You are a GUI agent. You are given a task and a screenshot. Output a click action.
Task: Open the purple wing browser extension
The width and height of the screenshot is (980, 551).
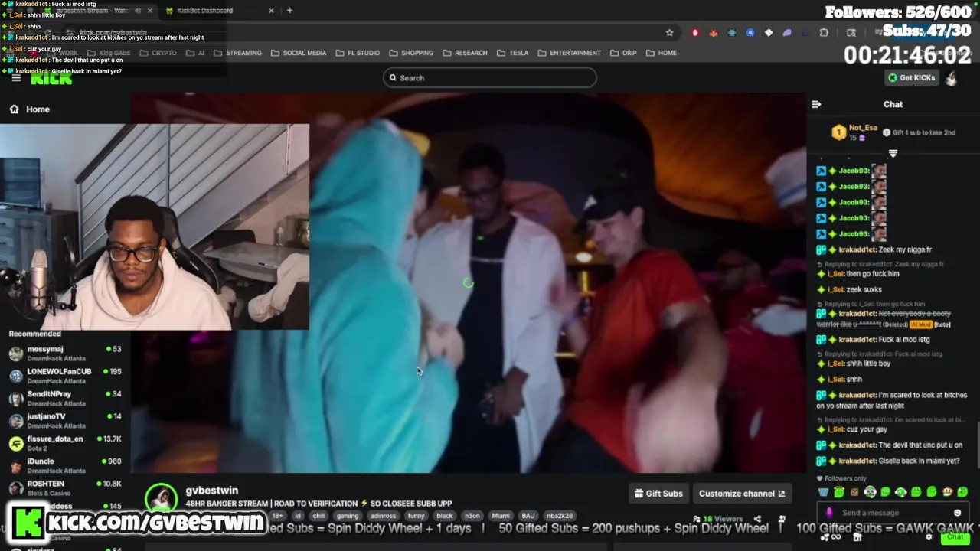click(x=786, y=33)
